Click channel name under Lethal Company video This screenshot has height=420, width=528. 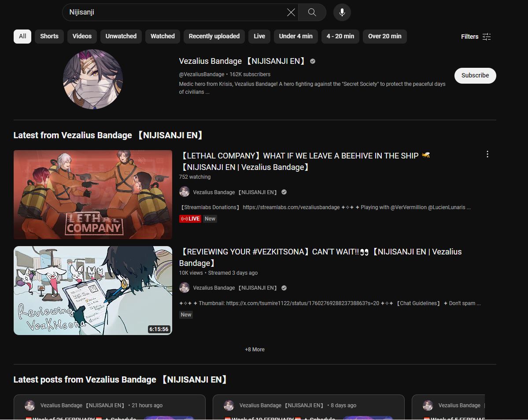235,192
